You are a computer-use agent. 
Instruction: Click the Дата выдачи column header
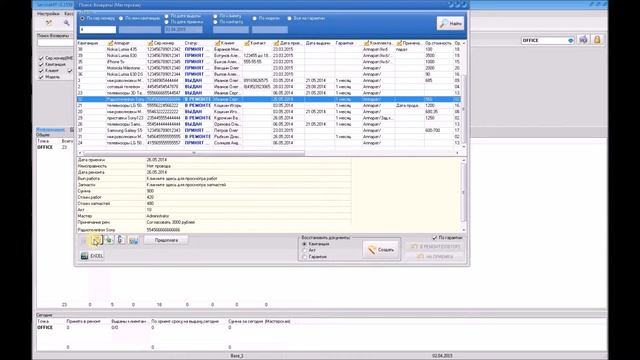[x=317, y=43]
